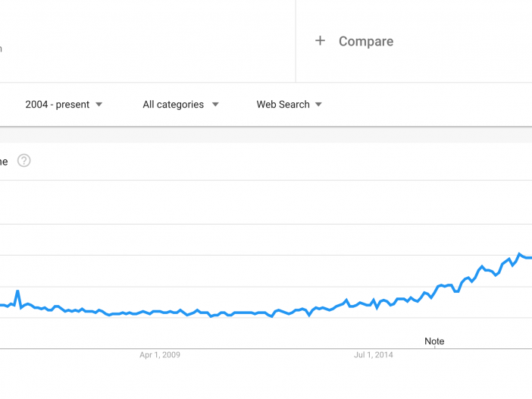Click the Jul 1, 2014 axis label
Image resolution: width=532 pixels, height=399 pixels.
tap(373, 355)
